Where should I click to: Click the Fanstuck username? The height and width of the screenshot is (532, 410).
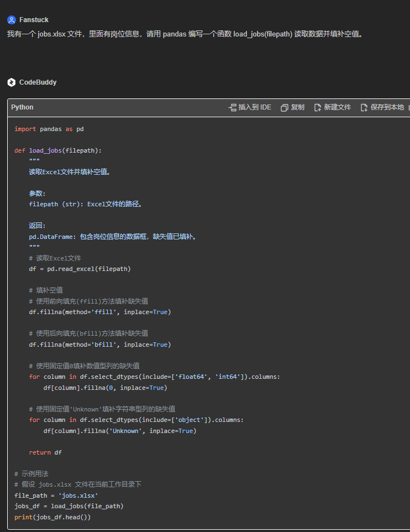pos(34,20)
